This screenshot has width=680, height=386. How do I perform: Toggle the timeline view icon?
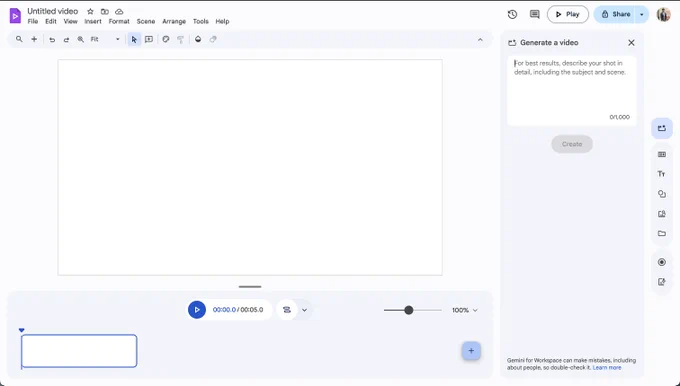(x=287, y=310)
